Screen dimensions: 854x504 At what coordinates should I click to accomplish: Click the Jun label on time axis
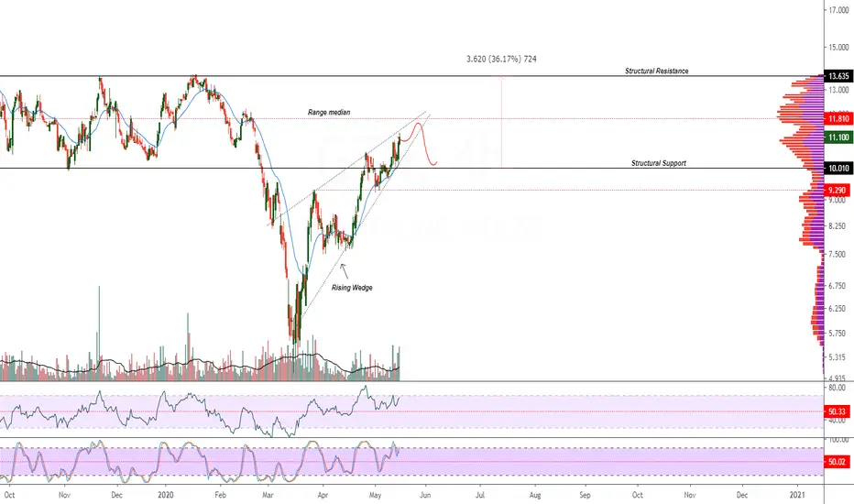tap(425, 495)
